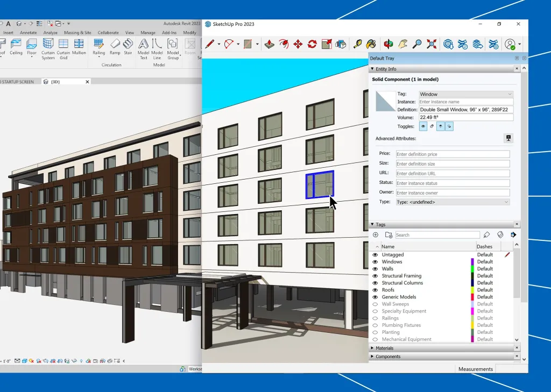Select the Arc tool in SketchUp toolbar

pyautogui.click(x=229, y=44)
